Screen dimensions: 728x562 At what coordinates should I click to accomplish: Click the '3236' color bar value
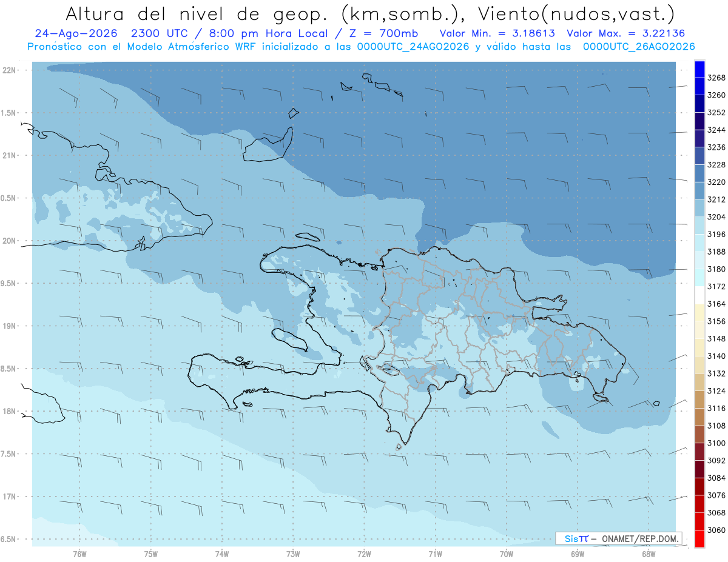click(716, 147)
